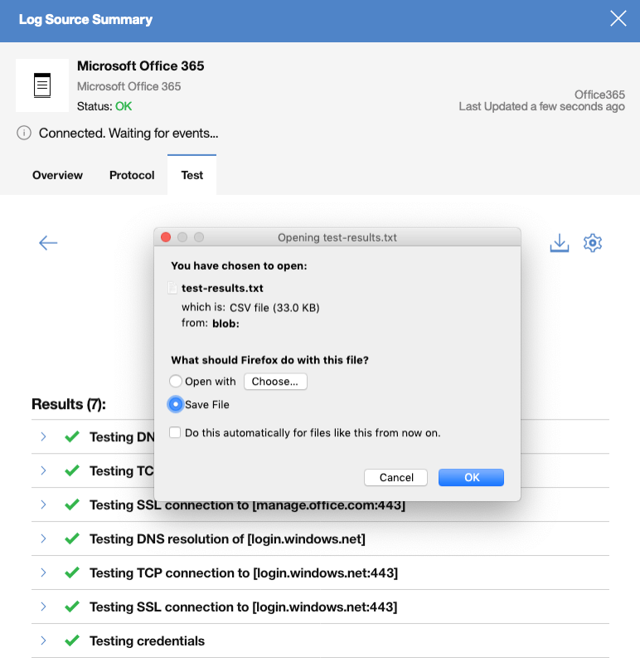This screenshot has width=640, height=672.
Task: Download test results with the download icon
Action: [560, 243]
